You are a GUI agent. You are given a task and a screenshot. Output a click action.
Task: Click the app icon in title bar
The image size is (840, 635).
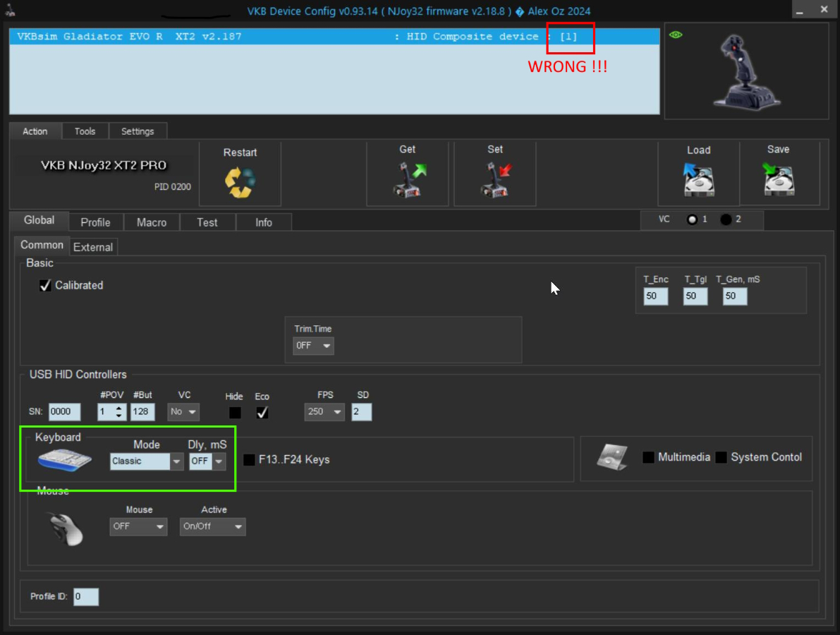(x=10, y=10)
